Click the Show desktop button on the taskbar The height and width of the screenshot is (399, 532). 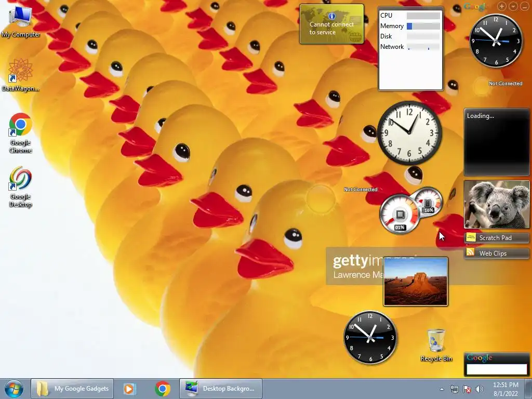point(528,389)
